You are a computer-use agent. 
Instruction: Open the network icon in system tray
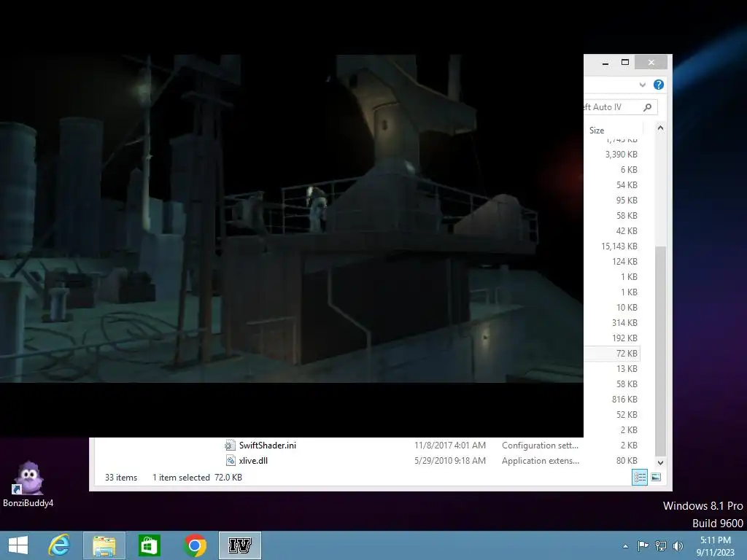[660, 545]
